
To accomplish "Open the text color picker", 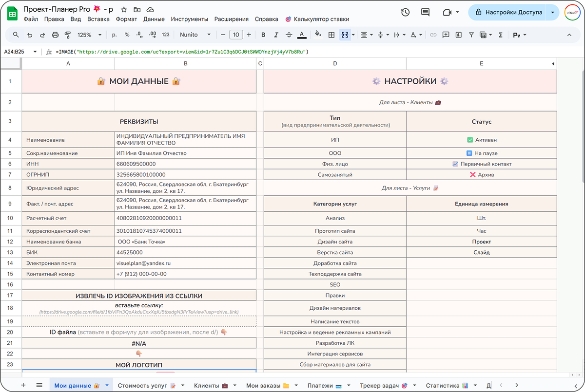I will click(x=302, y=35).
